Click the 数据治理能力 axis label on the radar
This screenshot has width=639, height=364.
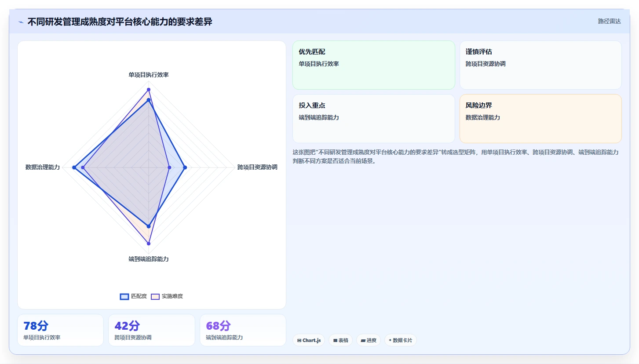[43, 167]
